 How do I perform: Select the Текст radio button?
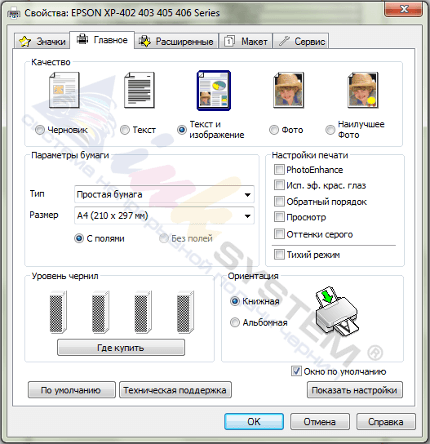click(125, 130)
